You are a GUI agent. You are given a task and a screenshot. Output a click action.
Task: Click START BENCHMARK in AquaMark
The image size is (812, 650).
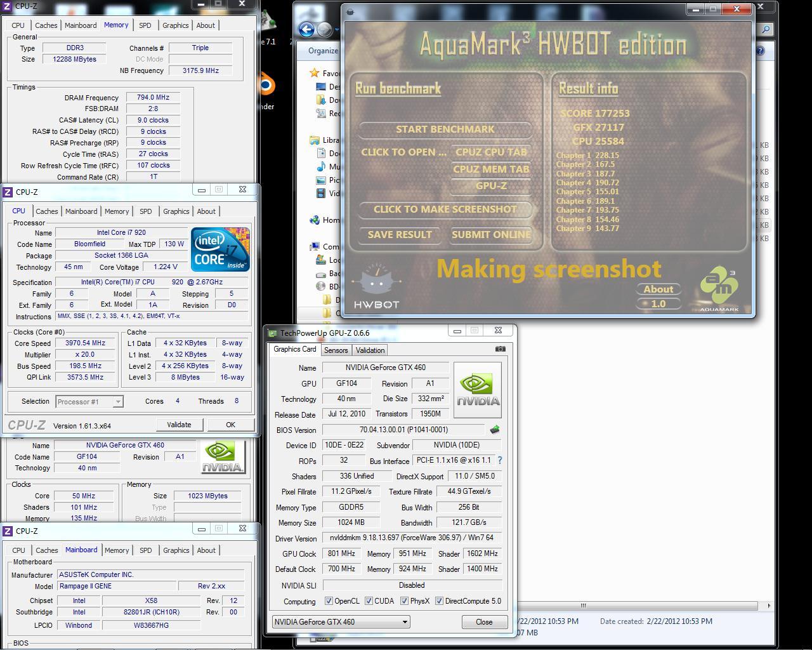445,129
